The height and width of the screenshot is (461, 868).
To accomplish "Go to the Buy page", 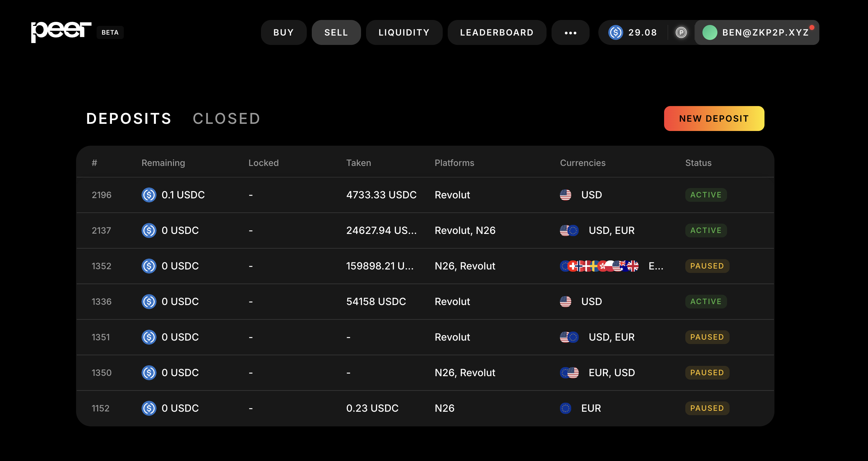I will pyautogui.click(x=283, y=33).
